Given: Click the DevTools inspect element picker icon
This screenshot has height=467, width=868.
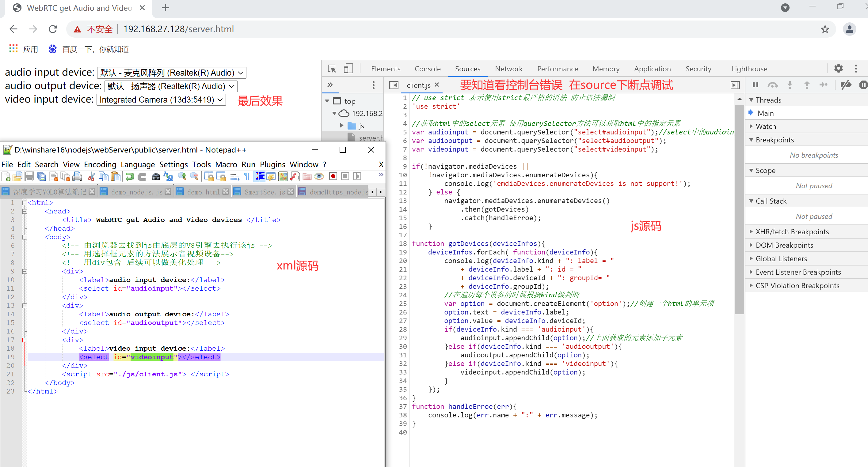Looking at the screenshot, I should pos(332,69).
